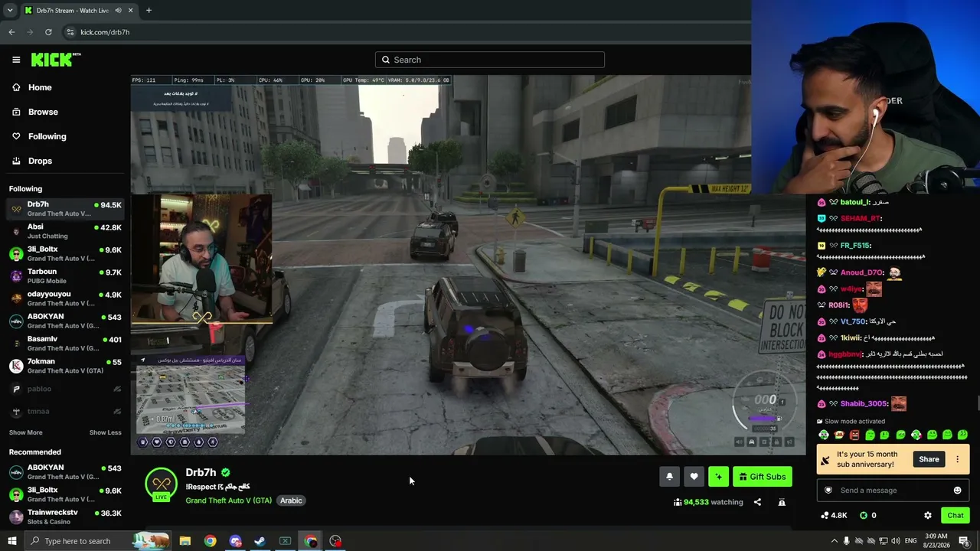
Task: Click the Arabic language tag
Action: click(291, 500)
